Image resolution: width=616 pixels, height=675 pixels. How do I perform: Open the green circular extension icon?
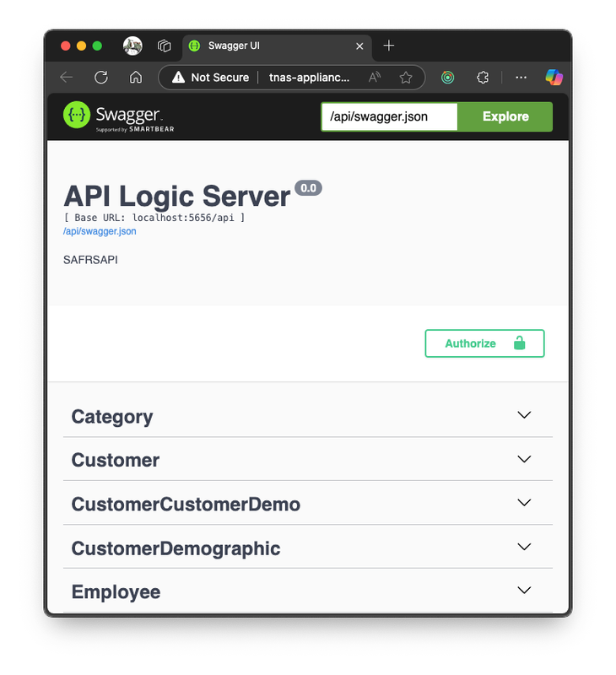(448, 78)
